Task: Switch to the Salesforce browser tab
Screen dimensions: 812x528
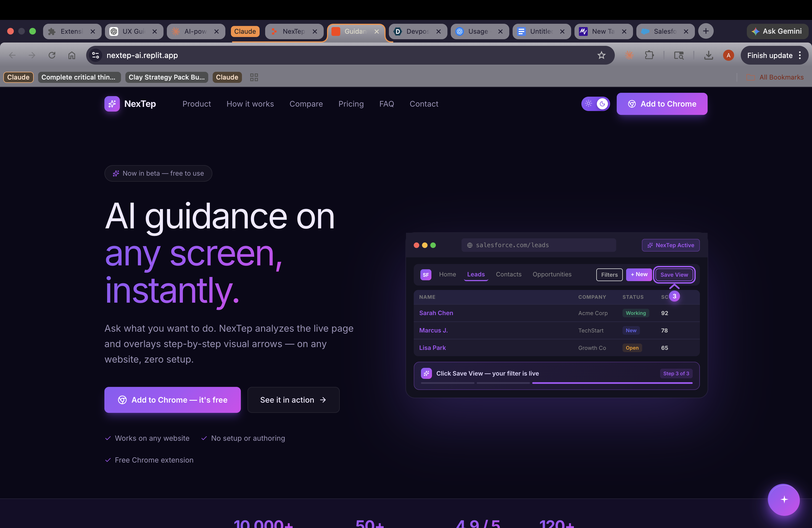Action: click(661, 31)
